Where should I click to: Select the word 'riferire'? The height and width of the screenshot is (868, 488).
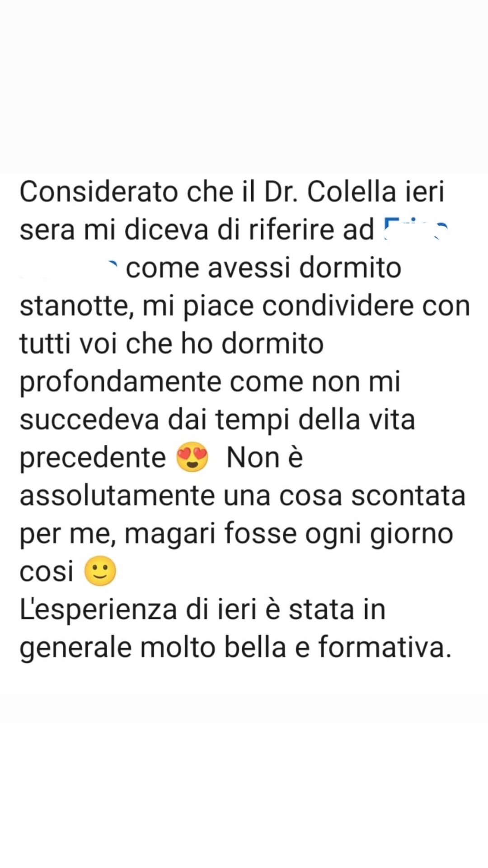(x=290, y=230)
